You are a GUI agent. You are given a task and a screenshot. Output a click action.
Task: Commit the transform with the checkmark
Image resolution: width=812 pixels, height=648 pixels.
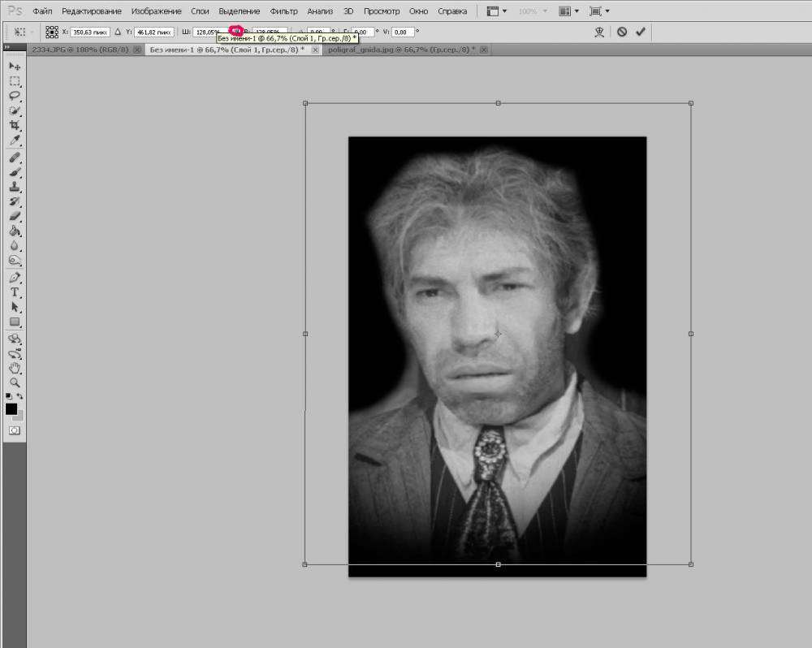click(x=641, y=32)
